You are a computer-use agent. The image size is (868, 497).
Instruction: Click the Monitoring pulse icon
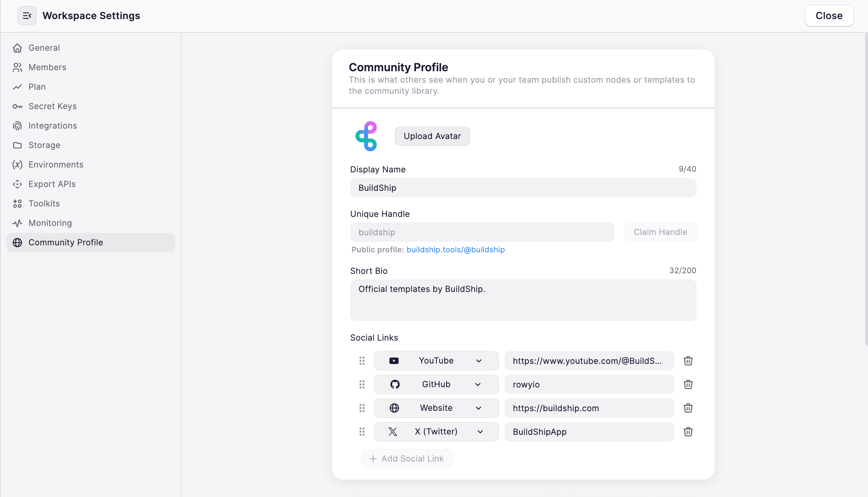[17, 223]
